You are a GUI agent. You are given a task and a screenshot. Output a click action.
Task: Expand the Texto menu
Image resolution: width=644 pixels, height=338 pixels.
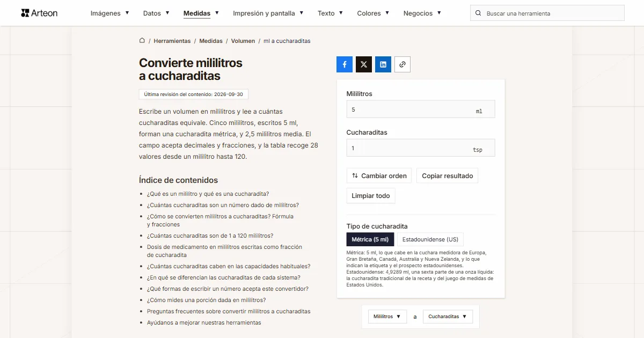(x=330, y=13)
